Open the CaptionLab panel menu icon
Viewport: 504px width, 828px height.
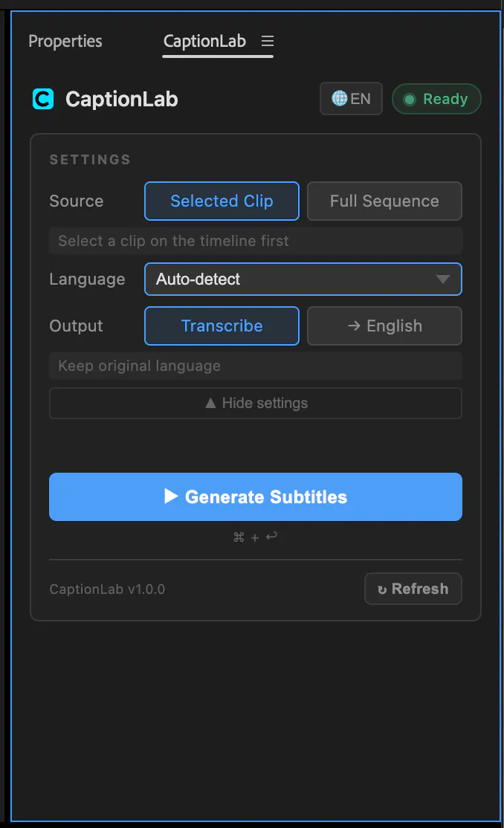[268, 41]
